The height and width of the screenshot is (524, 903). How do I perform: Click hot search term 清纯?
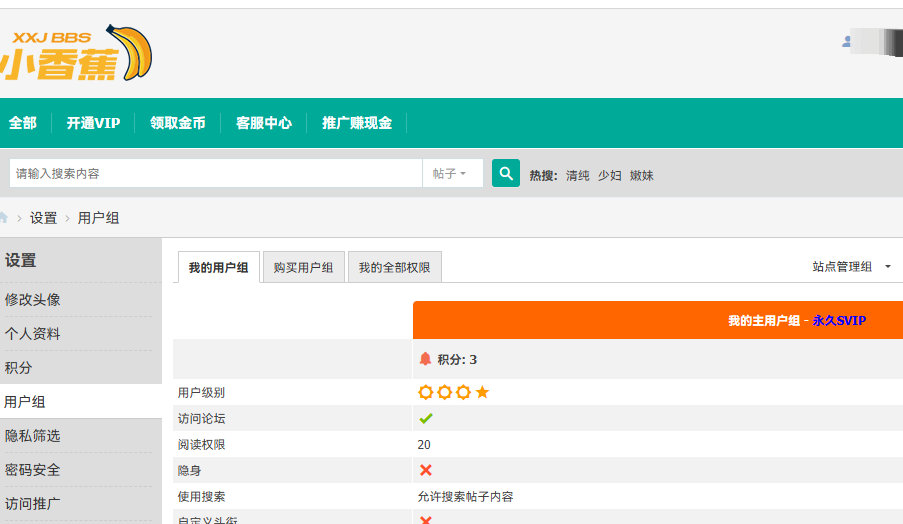tap(578, 176)
